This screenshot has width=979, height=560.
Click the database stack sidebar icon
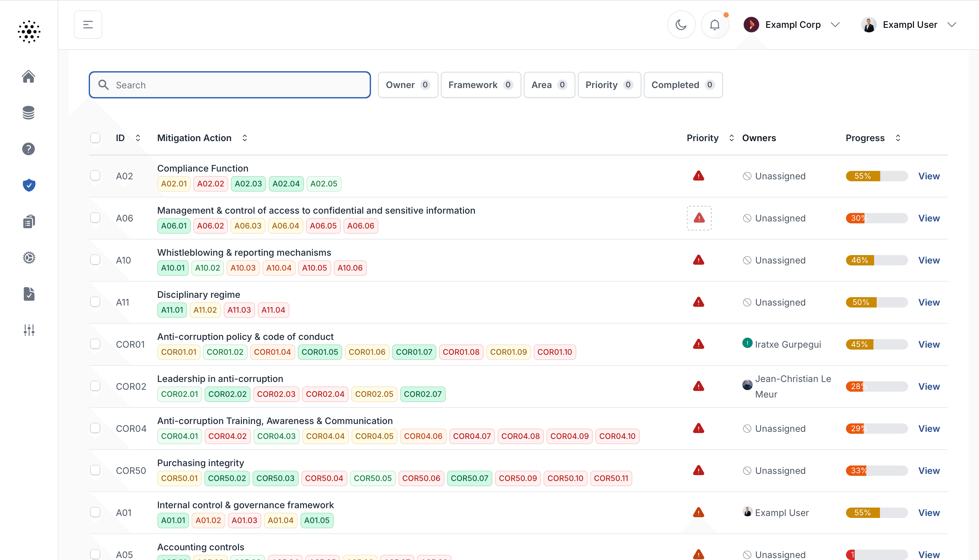[28, 113]
